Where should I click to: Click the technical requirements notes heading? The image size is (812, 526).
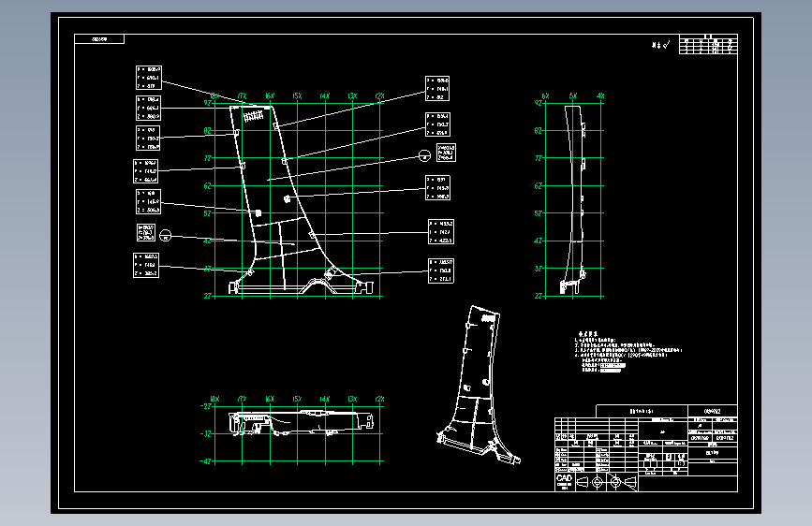[x=588, y=334]
